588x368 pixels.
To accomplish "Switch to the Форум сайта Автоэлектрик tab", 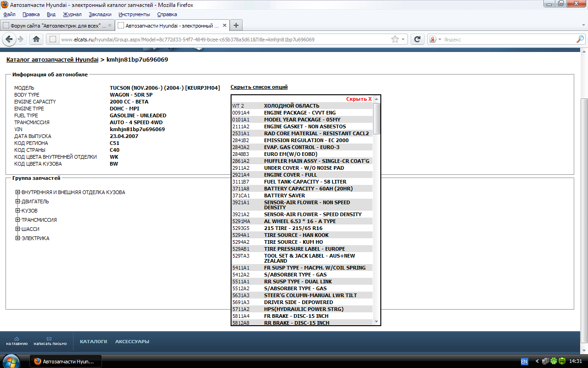I will tap(57, 25).
